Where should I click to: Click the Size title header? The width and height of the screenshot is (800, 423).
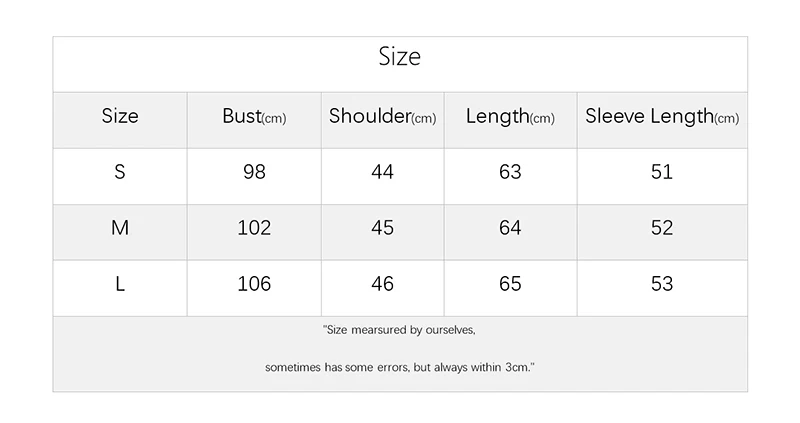pyautogui.click(x=400, y=57)
